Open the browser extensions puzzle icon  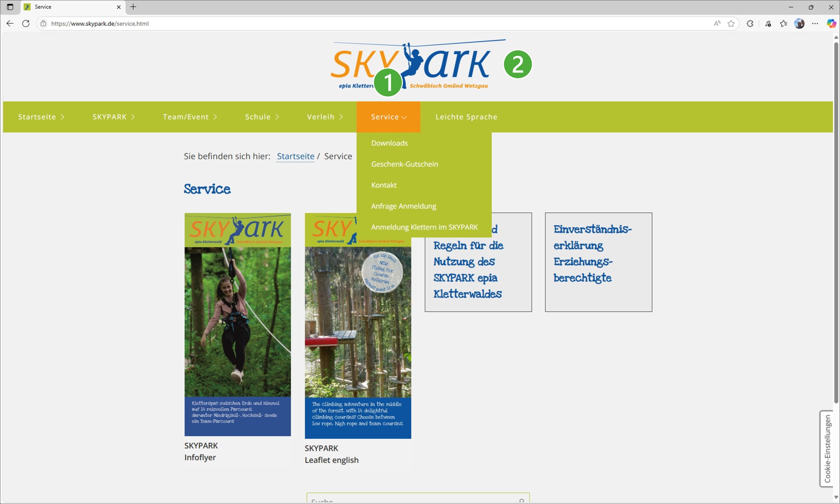[x=750, y=23]
